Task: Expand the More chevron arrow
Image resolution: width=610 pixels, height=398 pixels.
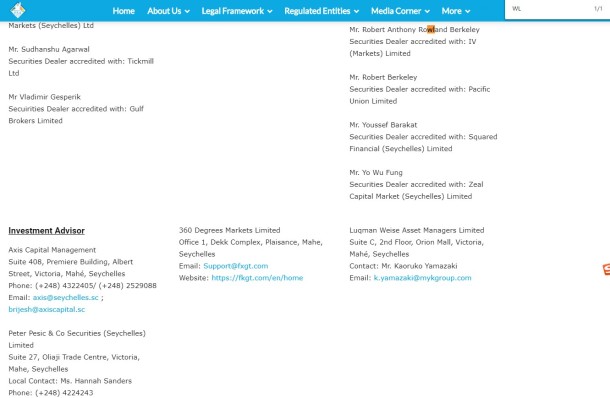Action: 468,12
